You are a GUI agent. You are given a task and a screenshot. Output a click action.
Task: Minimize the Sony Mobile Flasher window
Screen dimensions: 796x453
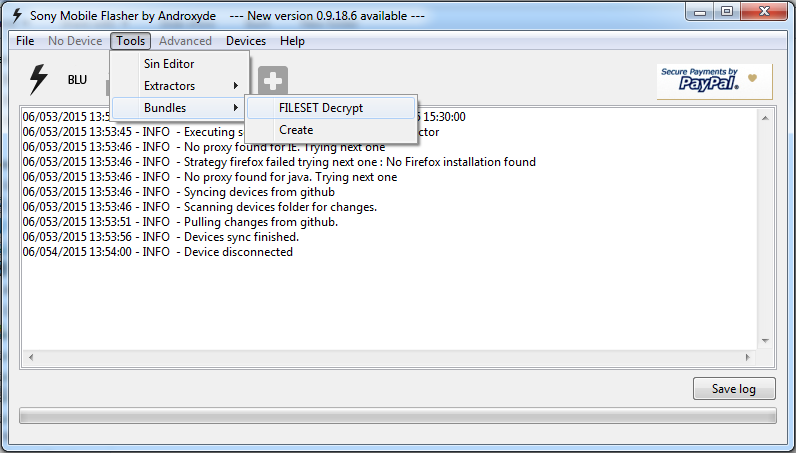pyautogui.click(x=700, y=12)
